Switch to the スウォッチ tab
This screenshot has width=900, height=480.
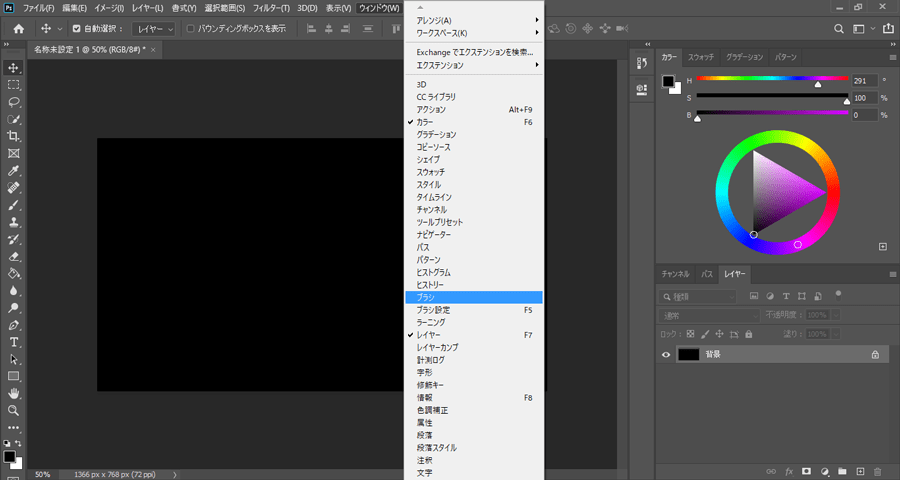point(700,57)
